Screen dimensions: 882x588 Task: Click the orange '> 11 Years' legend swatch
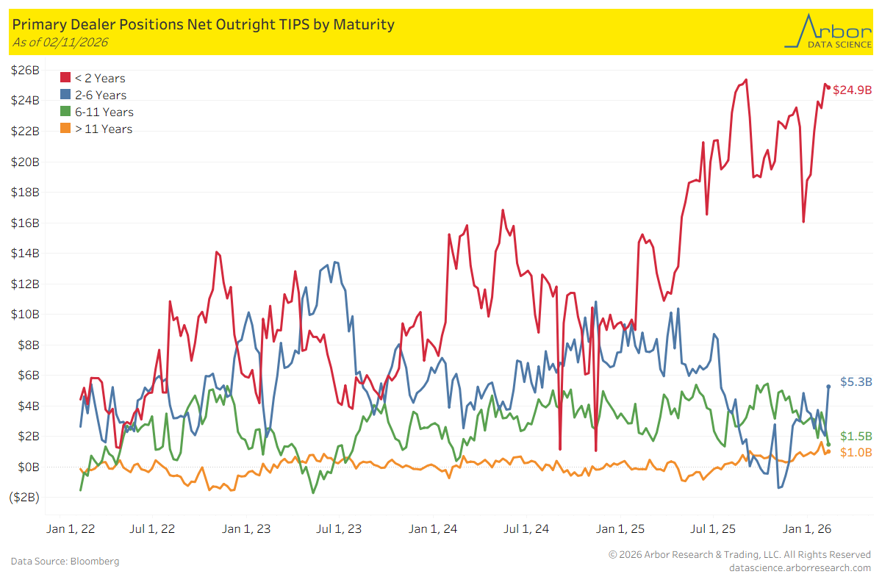(65, 129)
